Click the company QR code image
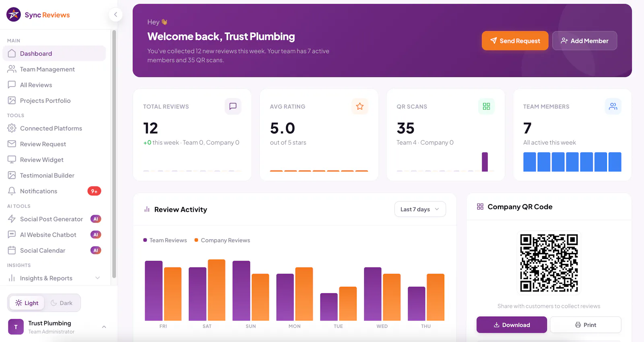The width and height of the screenshot is (644, 342). [549, 263]
